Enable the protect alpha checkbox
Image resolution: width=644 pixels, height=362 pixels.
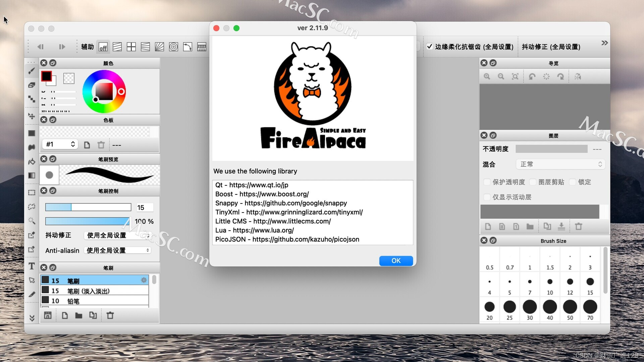pos(487,182)
